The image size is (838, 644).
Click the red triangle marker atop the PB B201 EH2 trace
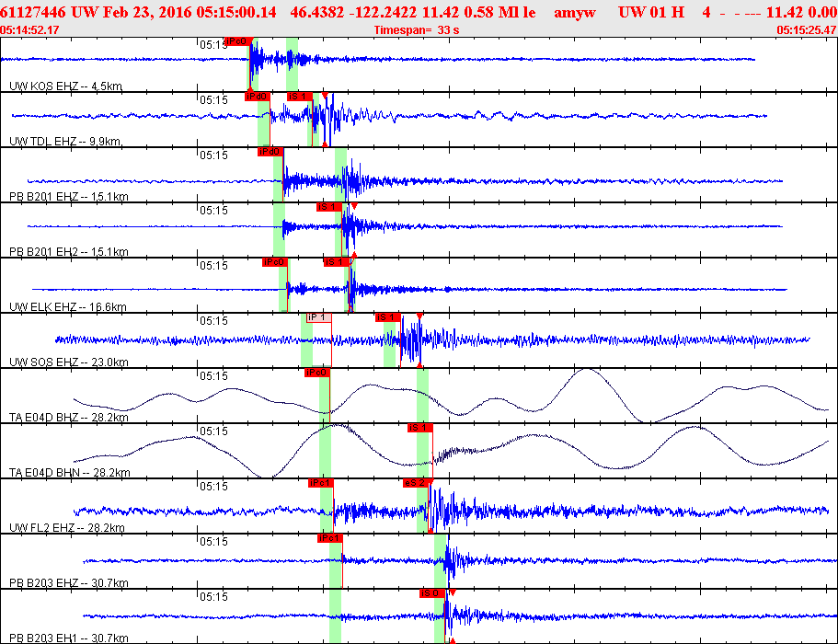pyautogui.click(x=354, y=206)
